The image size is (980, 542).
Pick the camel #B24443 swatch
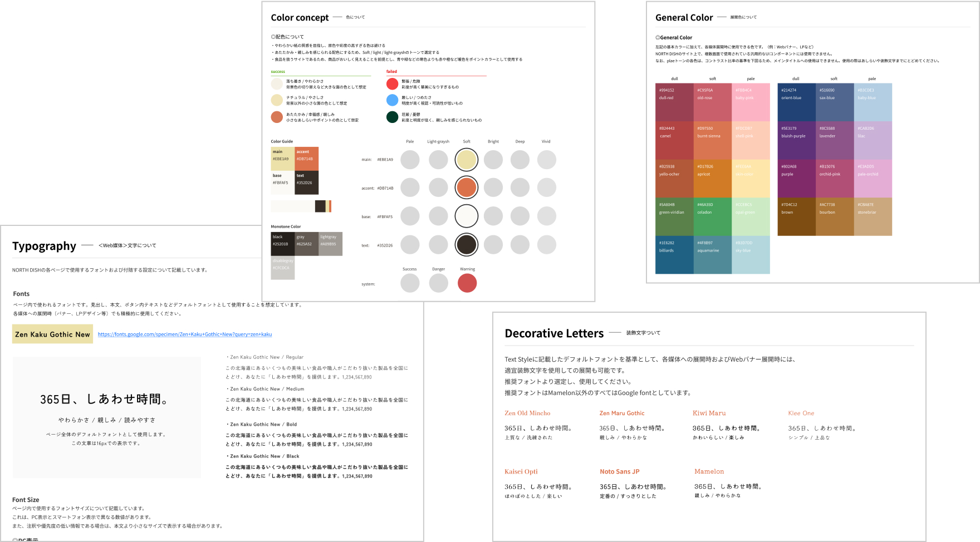pyautogui.click(x=674, y=141)
